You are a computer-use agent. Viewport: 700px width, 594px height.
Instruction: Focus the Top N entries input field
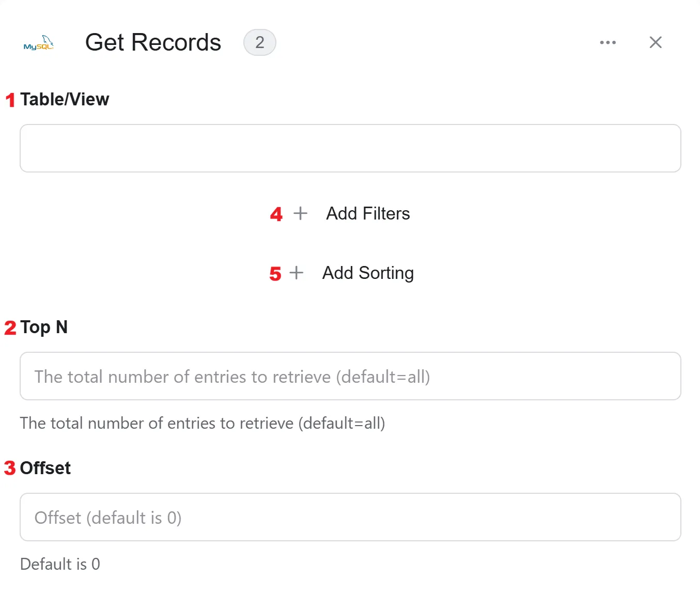(x=350, y=376)
